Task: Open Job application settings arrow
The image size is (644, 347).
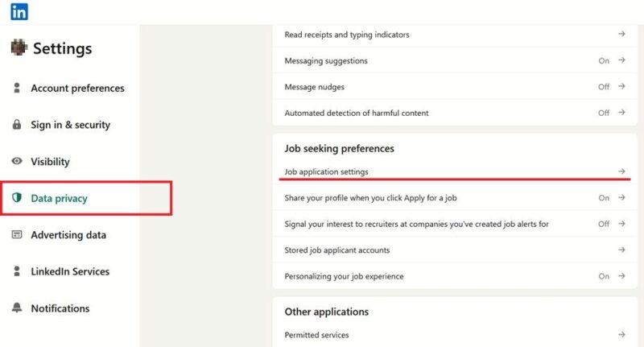Action: coord(621,171)
